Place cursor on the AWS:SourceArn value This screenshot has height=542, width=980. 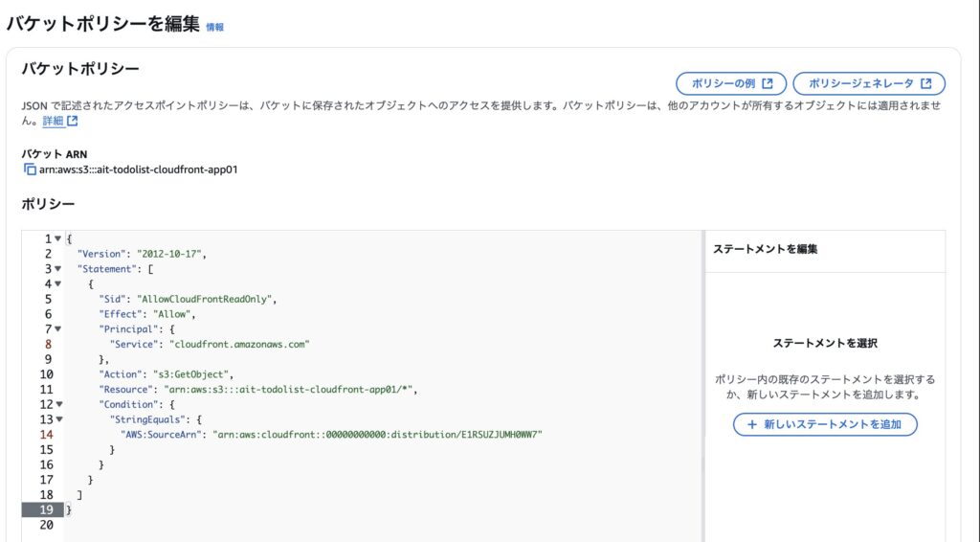(x=377, y=435)
